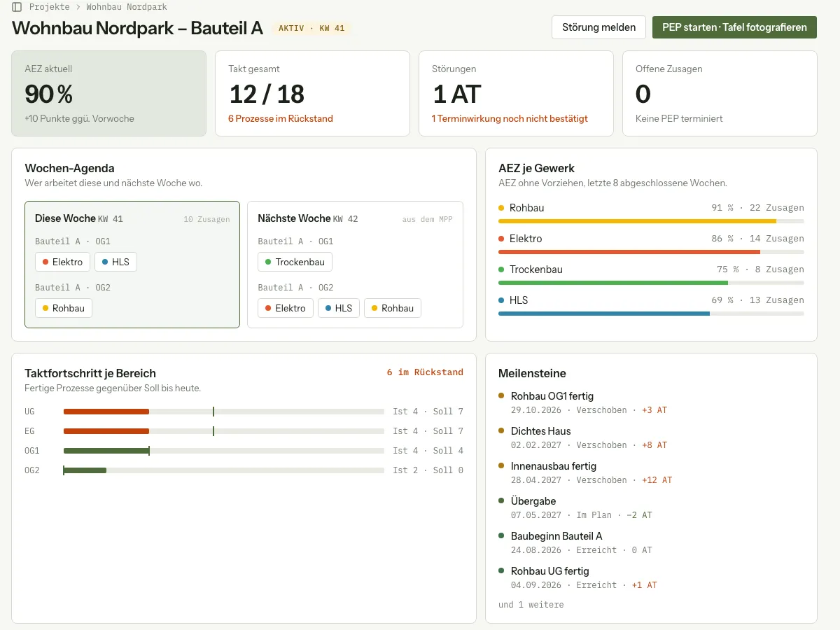
Task: Click the HLS chip in KW 41 OG1
Action: 115,262
